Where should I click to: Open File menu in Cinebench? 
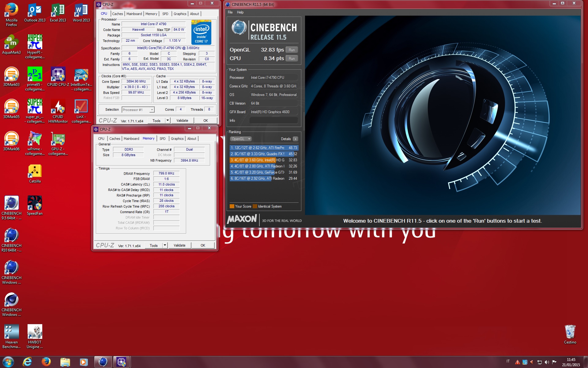(230, 12)
